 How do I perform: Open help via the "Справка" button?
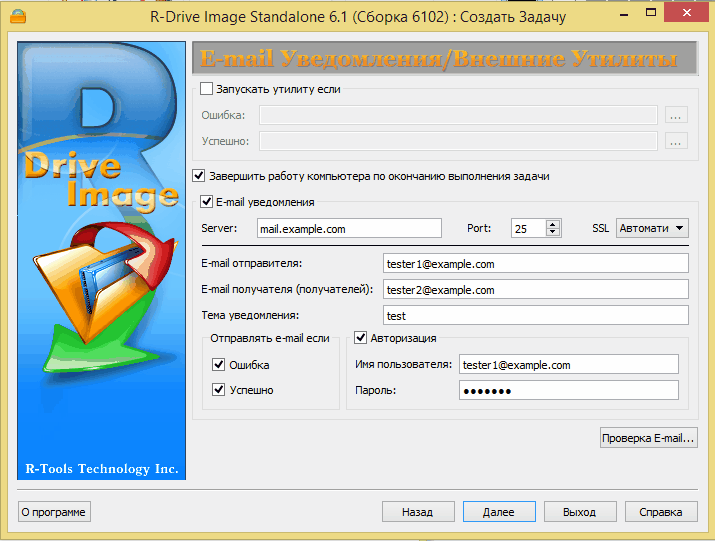pos(661,512)
